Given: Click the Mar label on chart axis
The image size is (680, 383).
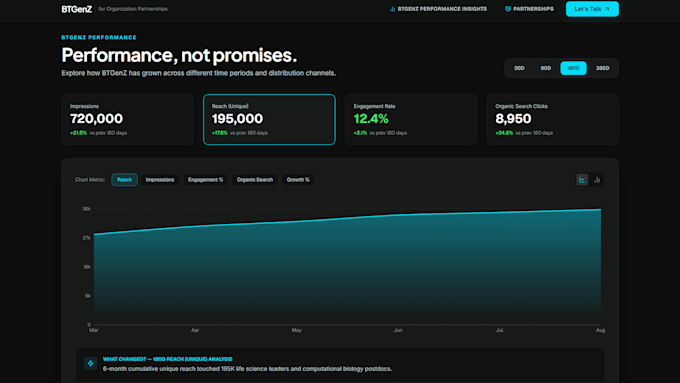Looking at the screenshot, I should click(x=94, y=330).
